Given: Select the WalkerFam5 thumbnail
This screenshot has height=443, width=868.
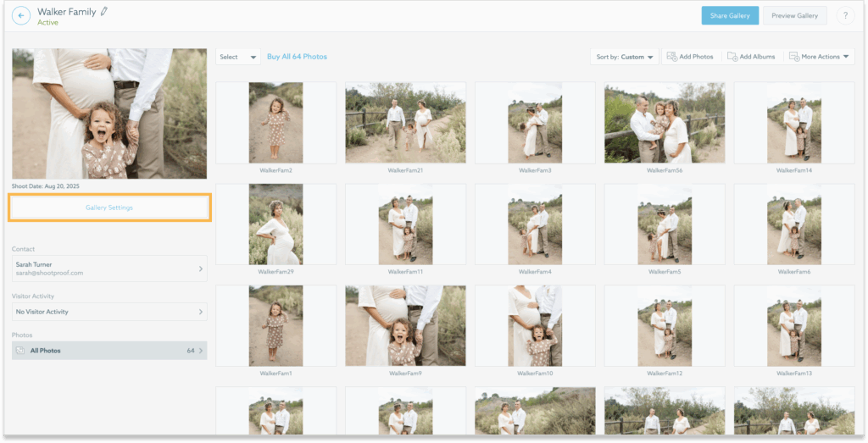Looking at the screenshot, I should pos(665,224).
